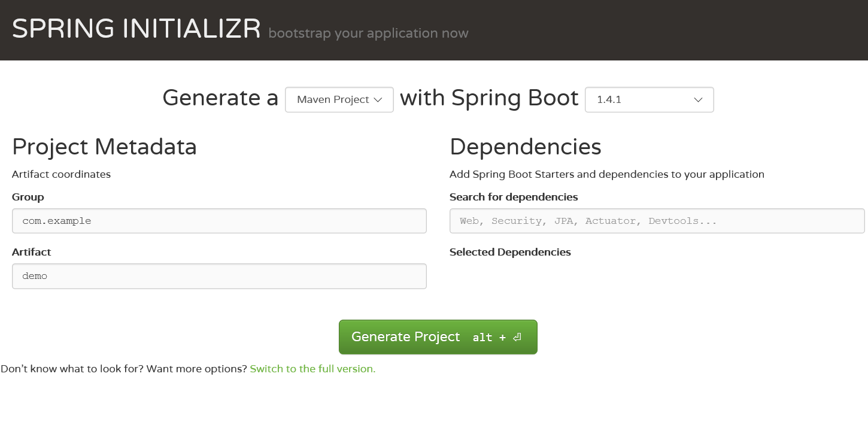Viewport: 868px width, 422px height.
Task: Click the bootstrap your application now tagline
Action: tap(368, 34)
